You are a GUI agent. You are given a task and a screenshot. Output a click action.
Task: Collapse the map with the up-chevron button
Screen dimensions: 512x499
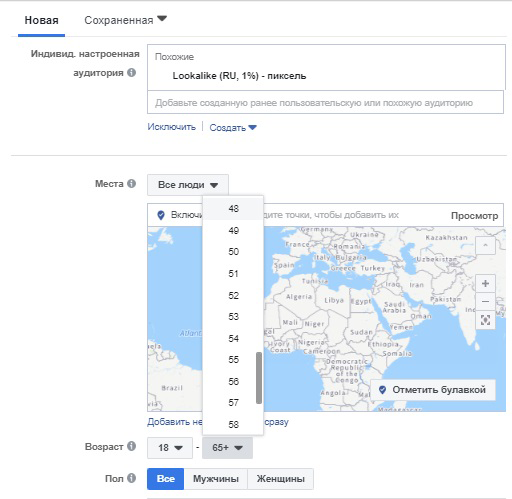coord(485,245)
